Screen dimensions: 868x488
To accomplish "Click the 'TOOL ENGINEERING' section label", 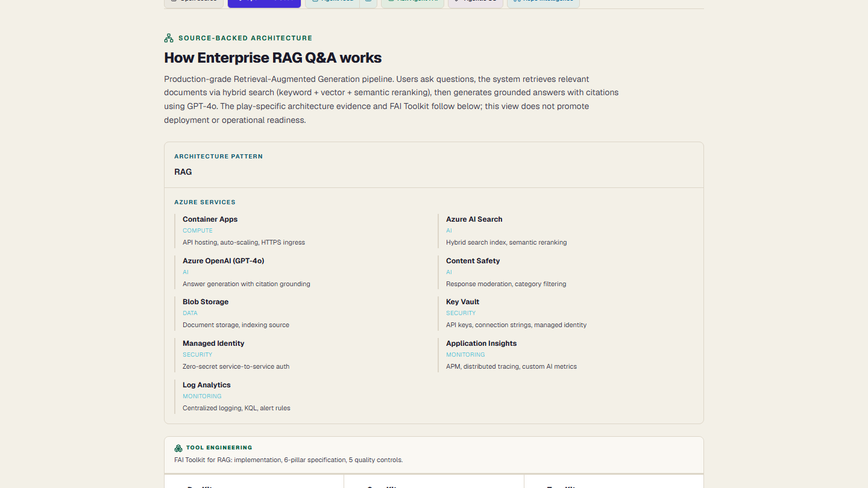I will [219, 448].
